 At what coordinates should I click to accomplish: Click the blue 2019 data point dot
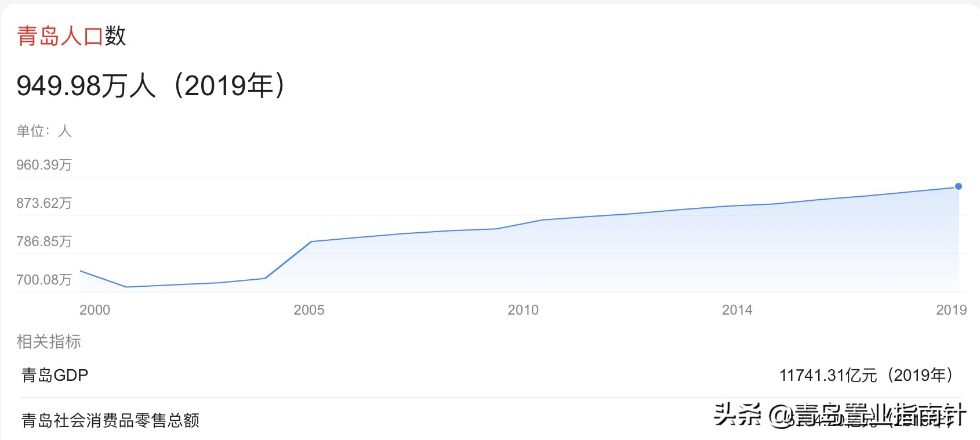tap(959, 186)
